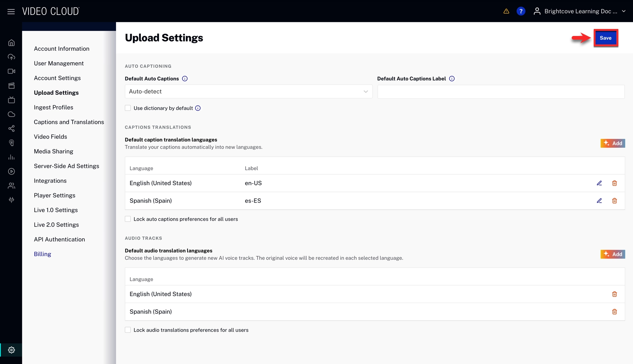Delete English (United States) caption language

(614, 183)
